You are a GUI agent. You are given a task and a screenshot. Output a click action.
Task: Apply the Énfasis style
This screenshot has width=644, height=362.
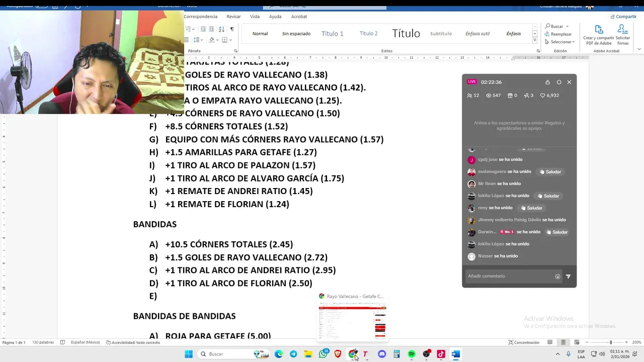(x=514, y=34)
